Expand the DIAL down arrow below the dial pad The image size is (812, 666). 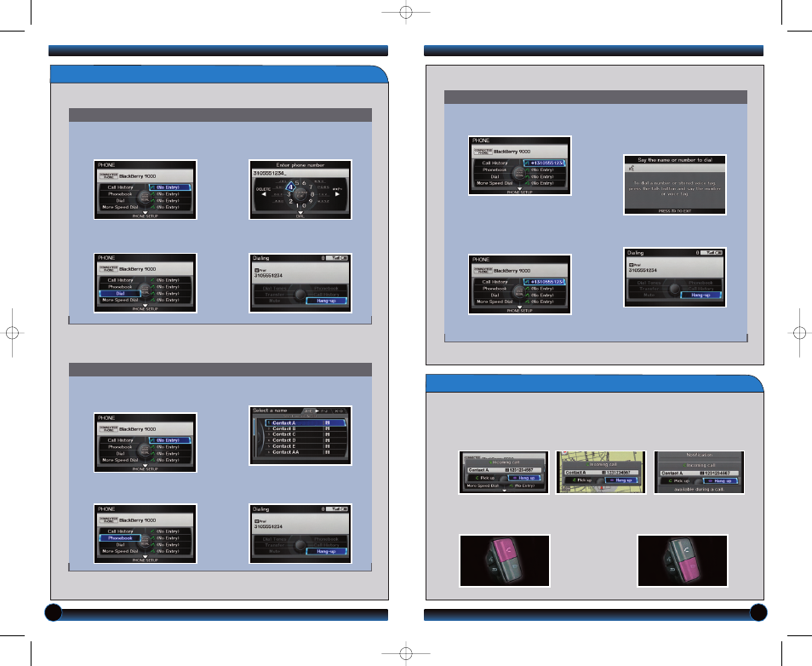(x=300, y=213)
